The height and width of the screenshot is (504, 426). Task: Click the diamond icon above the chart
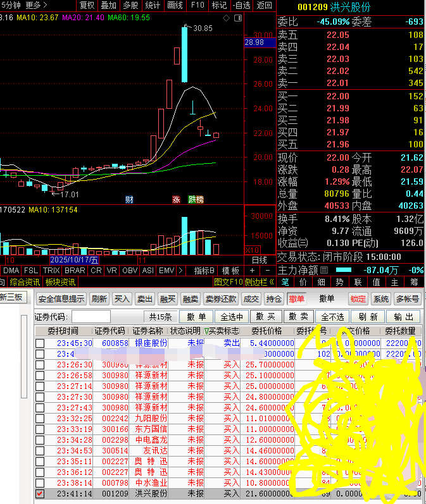click(x=226, y=18)
